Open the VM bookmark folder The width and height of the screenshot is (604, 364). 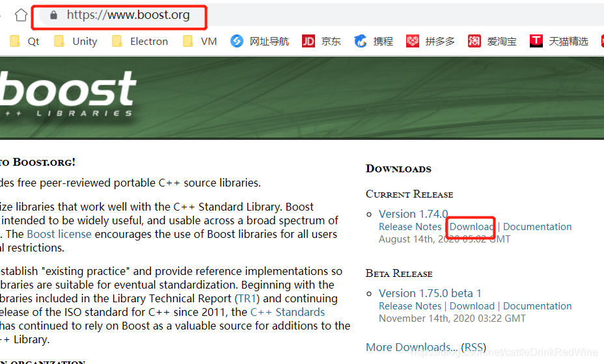coord(200,41)
